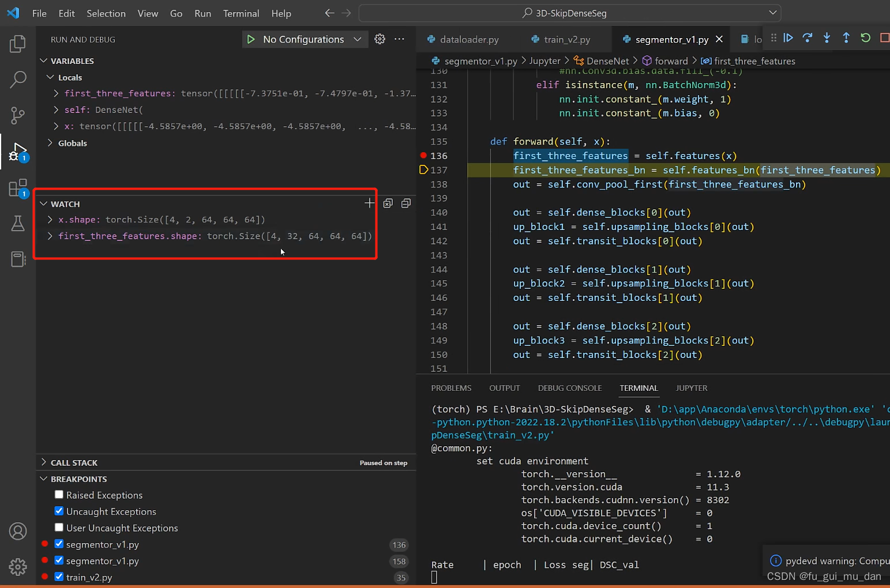
Task: Step out in debug toolbar
Action: click(x=846, y=38)
